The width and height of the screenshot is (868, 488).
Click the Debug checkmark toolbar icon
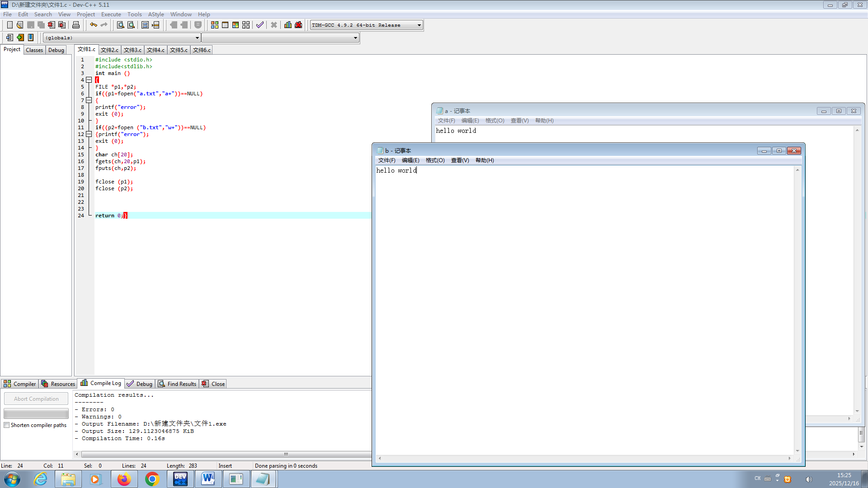coord(259,25)
